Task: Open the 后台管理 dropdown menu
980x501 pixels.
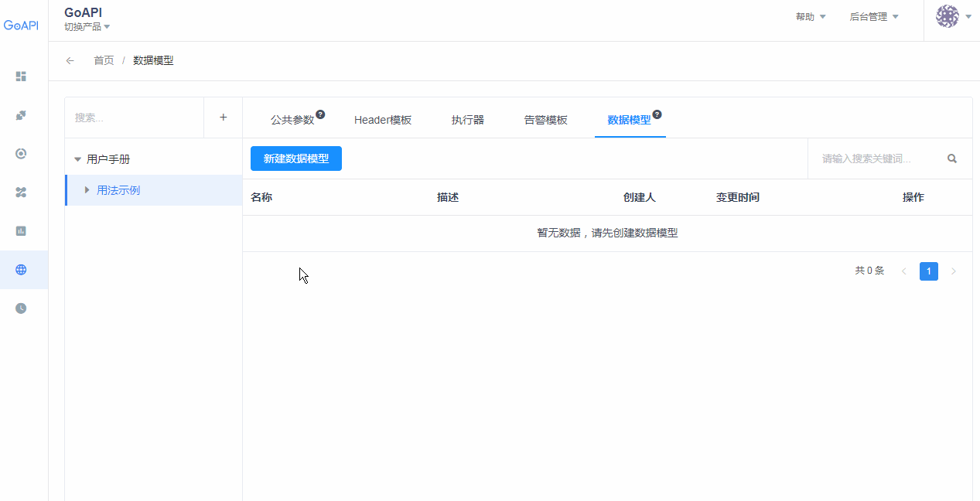Action: pyautogui.click(x=874, y=16)
